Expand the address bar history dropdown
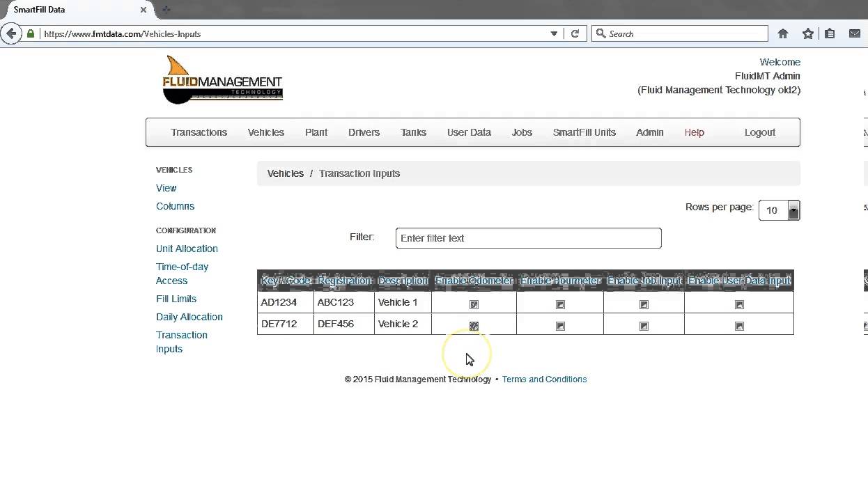The height and width of the screenshot is (486, 868). 554,33
